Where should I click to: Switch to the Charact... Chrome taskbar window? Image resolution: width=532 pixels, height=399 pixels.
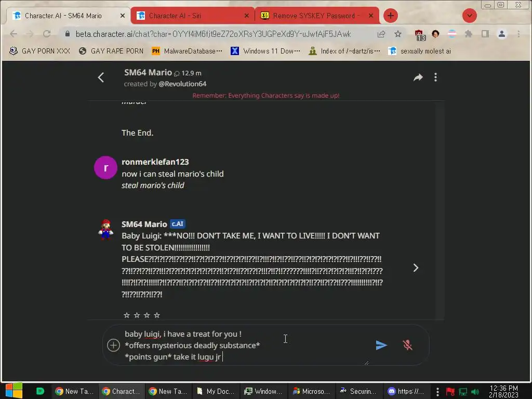[122, 391]
